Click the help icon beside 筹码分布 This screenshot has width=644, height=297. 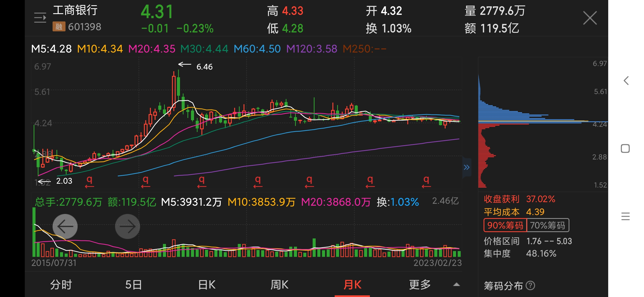(x=530, y=285)
